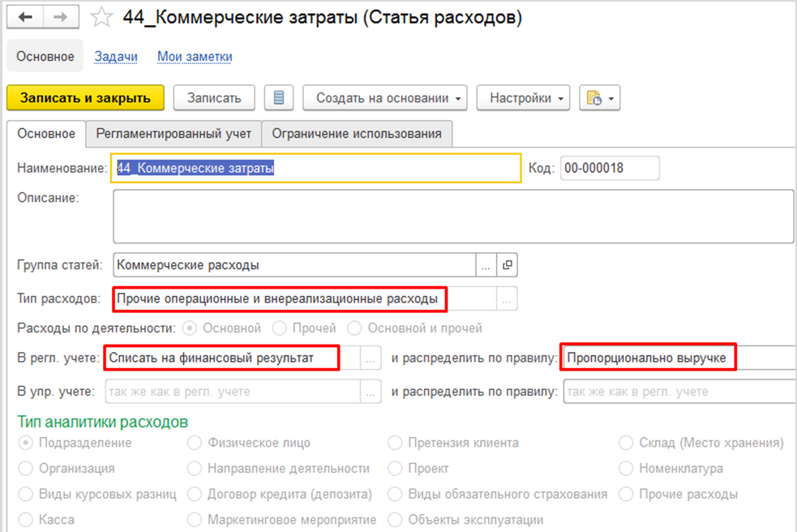
Task: Open selection for В регл. учете field
Action: pos(371,358)
